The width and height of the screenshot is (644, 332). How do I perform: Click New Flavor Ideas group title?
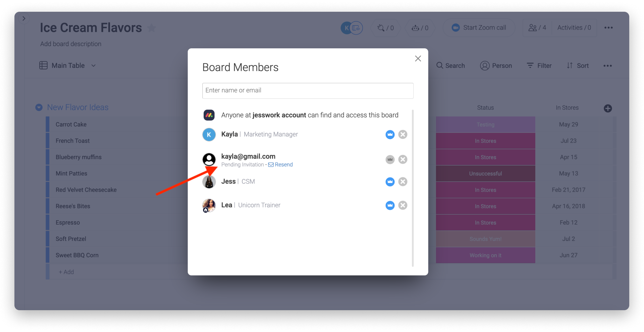pos(78,107)
